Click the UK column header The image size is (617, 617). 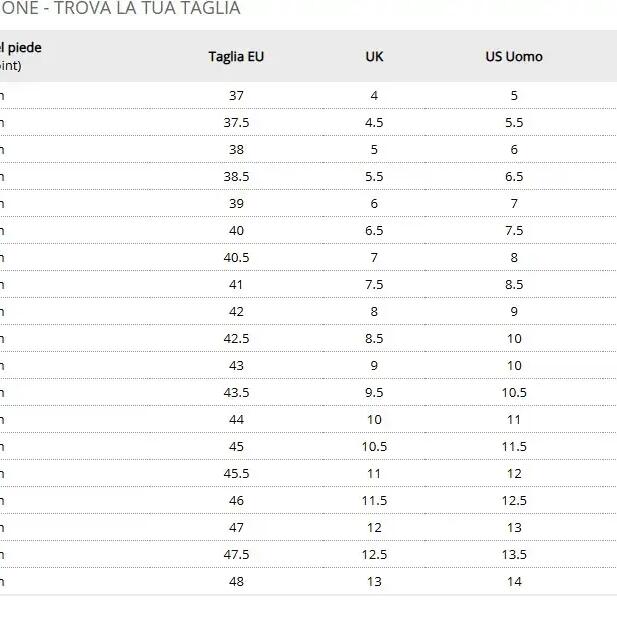click(374, 57)
